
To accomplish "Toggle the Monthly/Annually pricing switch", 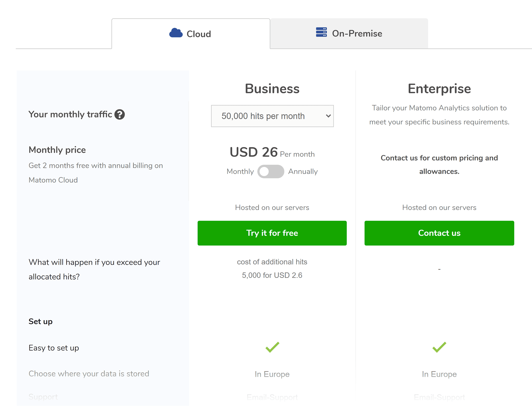I will pyautogui.click(x=271, y=172).
